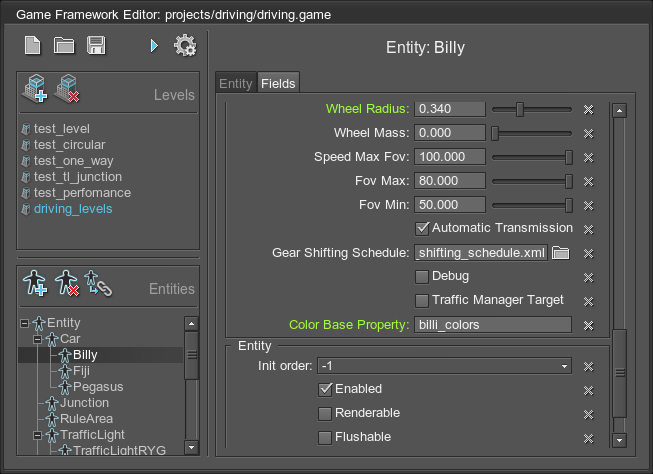Select test_level in Levels list
The height and width of the screenshot is (474, 653).
[x=62, y=129]
